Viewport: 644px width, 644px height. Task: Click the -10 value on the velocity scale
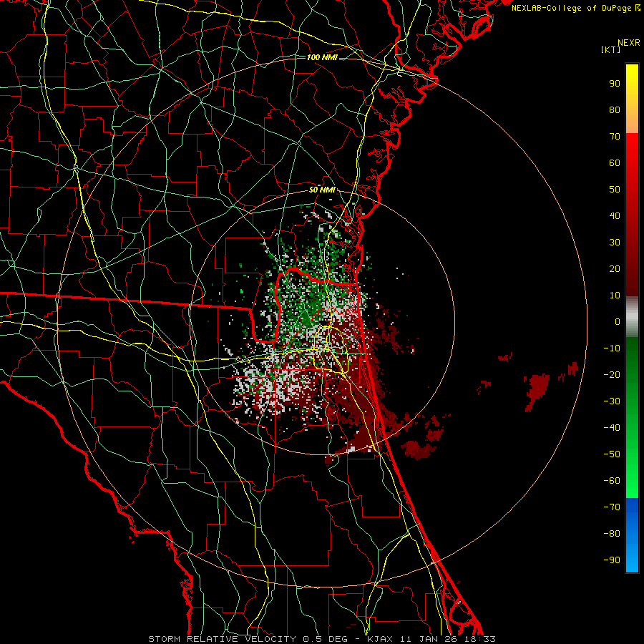tap(612, 348)
